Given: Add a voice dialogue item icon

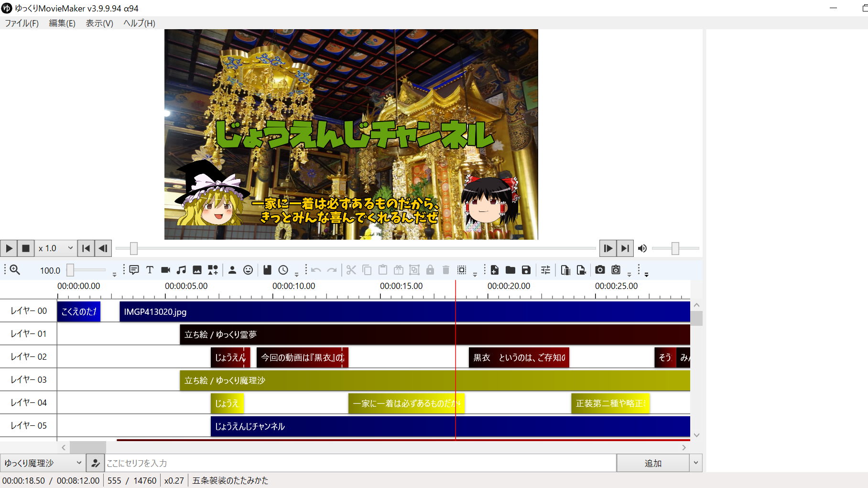Looking at the screenshot, I should point(134,270).
